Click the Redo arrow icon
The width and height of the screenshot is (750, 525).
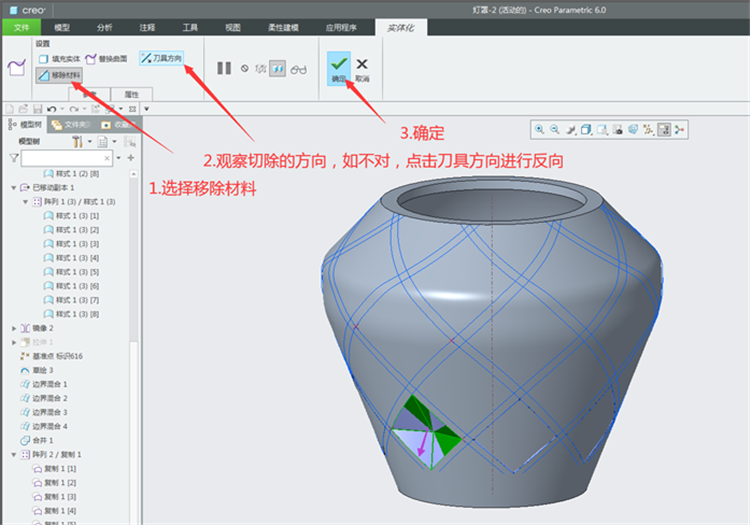click(74, 109)
